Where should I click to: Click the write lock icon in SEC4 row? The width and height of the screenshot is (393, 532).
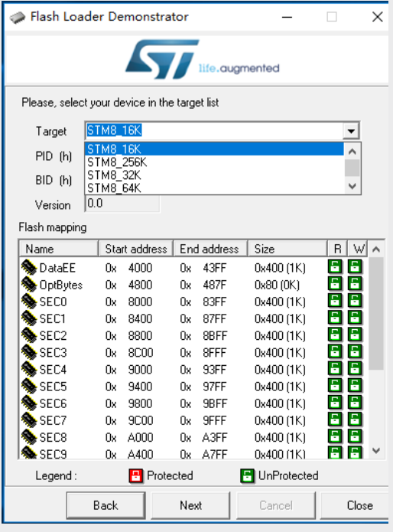355,369
